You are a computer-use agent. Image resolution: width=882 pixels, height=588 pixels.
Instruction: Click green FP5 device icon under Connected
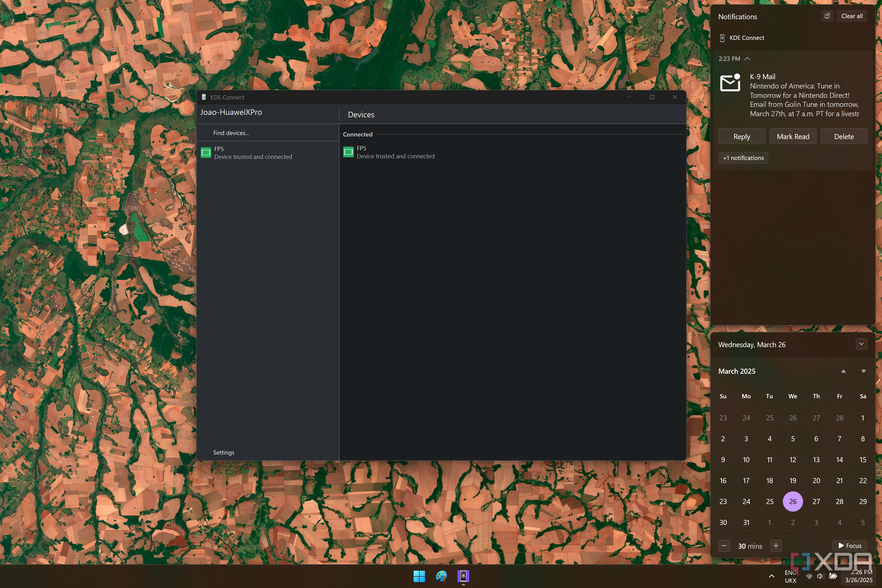(x=348, y=152)
